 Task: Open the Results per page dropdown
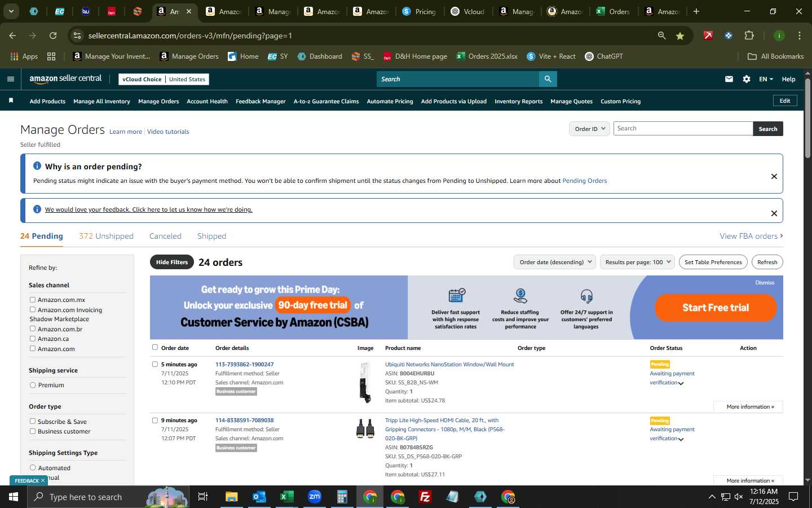click(x=637, y=262)
